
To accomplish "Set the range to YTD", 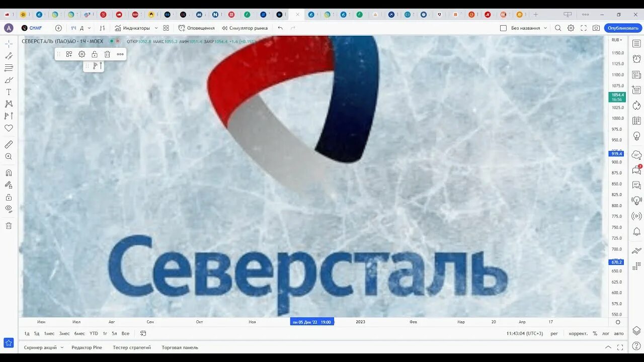I will coord(94,333).
